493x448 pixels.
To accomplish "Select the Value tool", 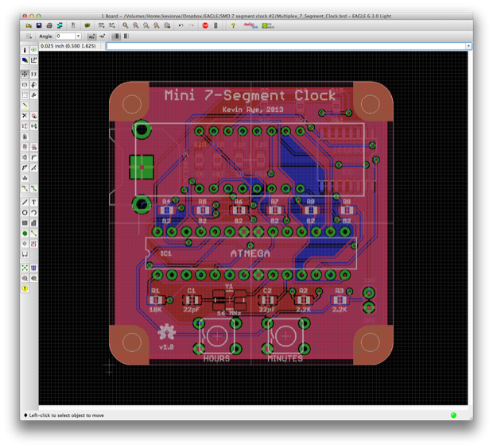I will (x=33, y=147).
